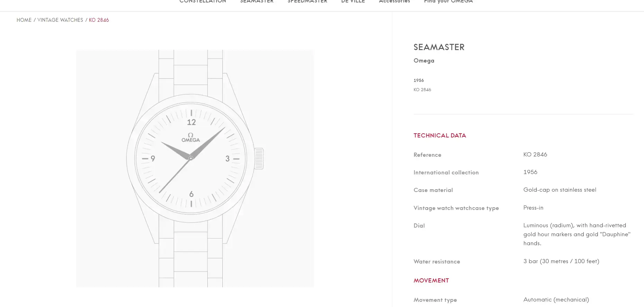Click the TECHNICAL DATA section heading
Viewport: 644px width, 307px height.
440,135
